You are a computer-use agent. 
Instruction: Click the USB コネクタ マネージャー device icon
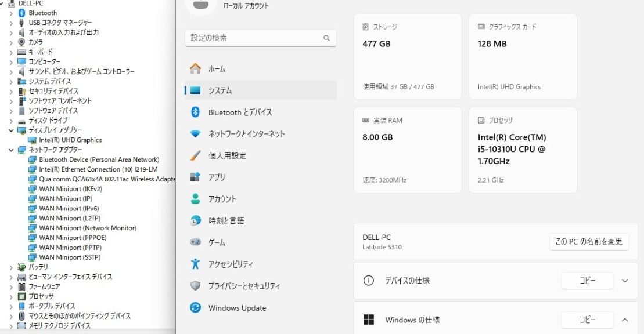pos(21,23)
